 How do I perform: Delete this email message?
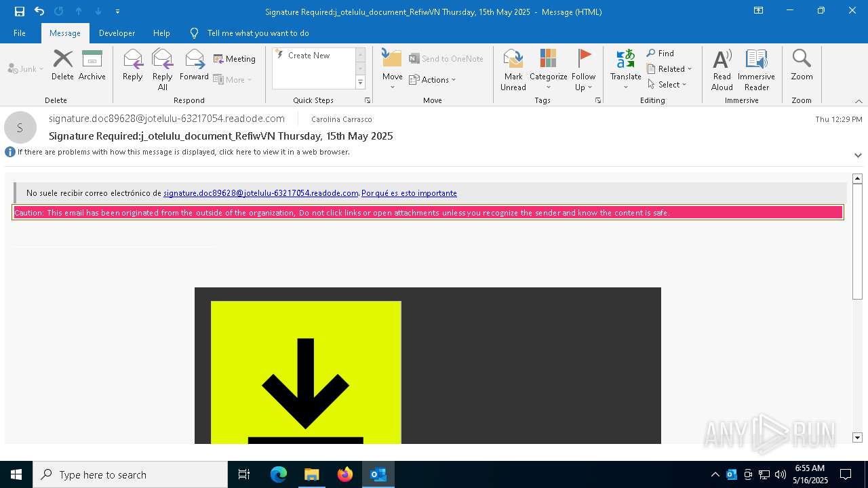point(62,65)
